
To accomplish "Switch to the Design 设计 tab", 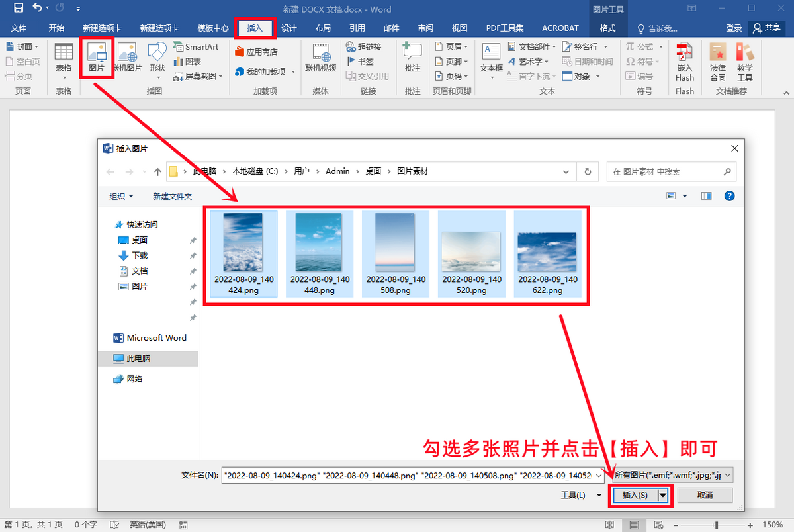I will 289,28.
